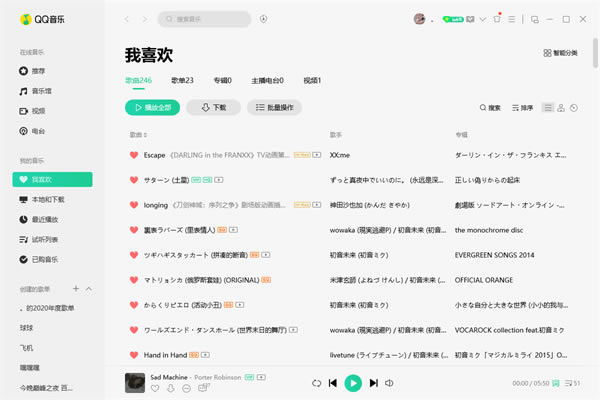Open 最近播放 recently played list
The width and height of the screenshot is (600, 400).
coord(39,219)
